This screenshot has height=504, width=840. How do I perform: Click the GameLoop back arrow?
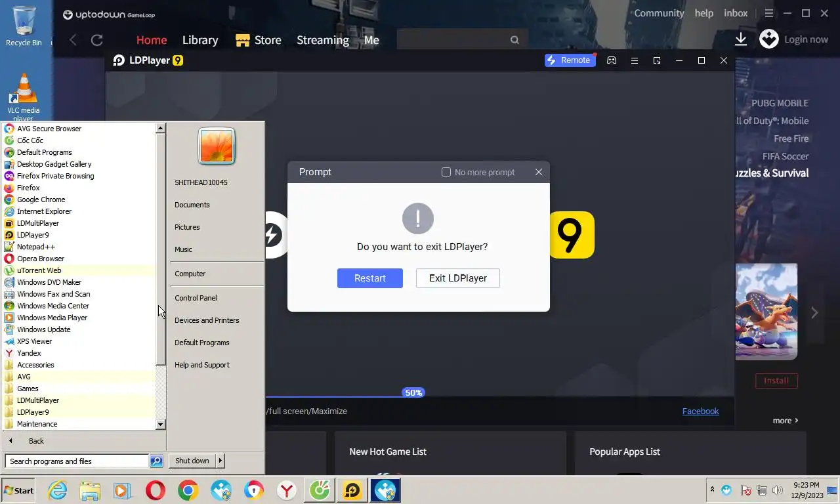(73, 40)
